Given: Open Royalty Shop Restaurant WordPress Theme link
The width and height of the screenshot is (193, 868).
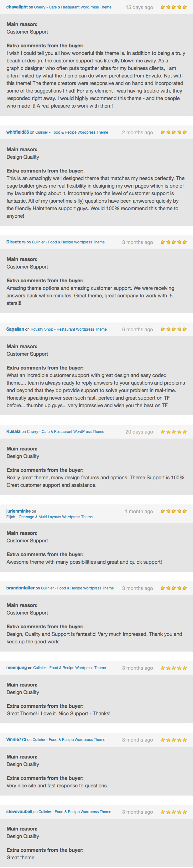Looking at the screenshot, I should (69, 330).
